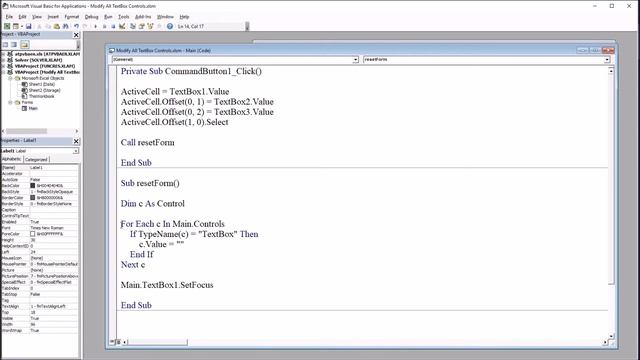Open the Edit menu
The height and width of the screenshot is (360, 640).
point(22,17)
